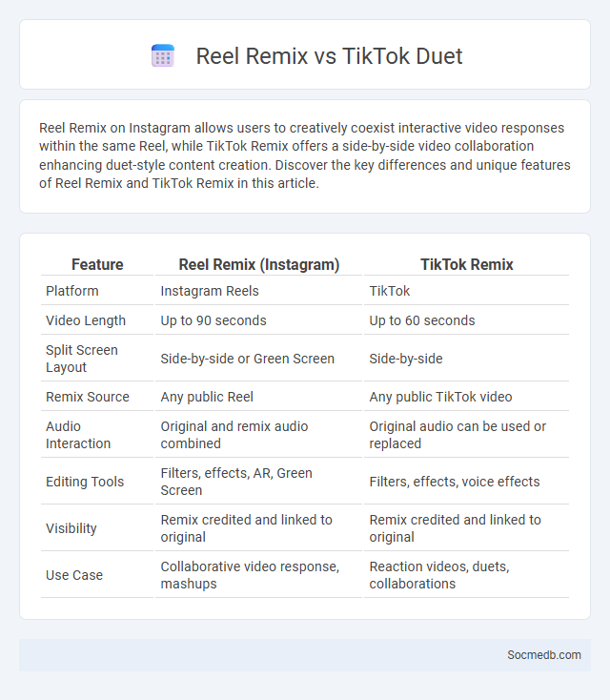Click the 'Use Case' row label

coord(74,575)
